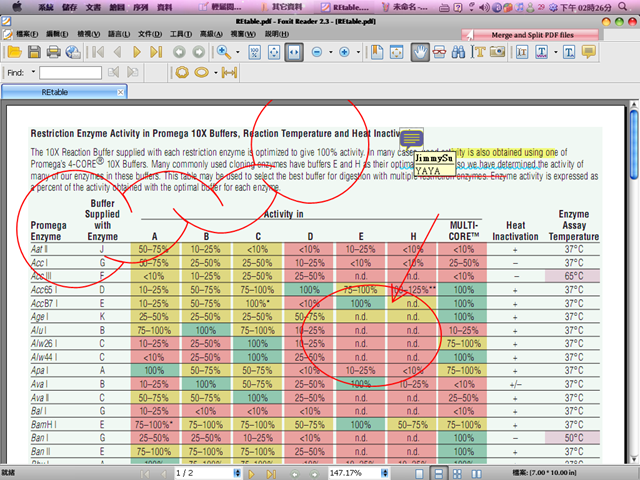Image resolution: width=640 pixels, height=480 pixels.
Task: Click the Open file folder icon
Action: pyautogui.click(x=14, y=52)
